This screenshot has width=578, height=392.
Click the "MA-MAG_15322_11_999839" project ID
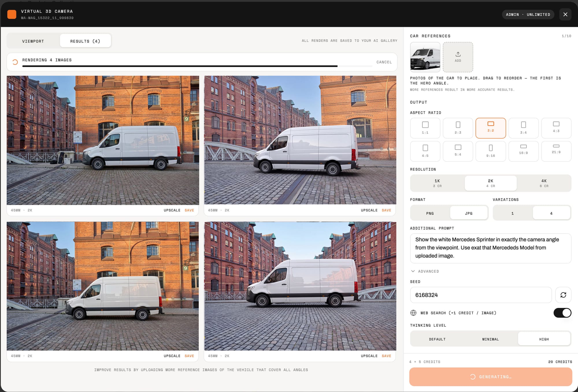(47, 18)
